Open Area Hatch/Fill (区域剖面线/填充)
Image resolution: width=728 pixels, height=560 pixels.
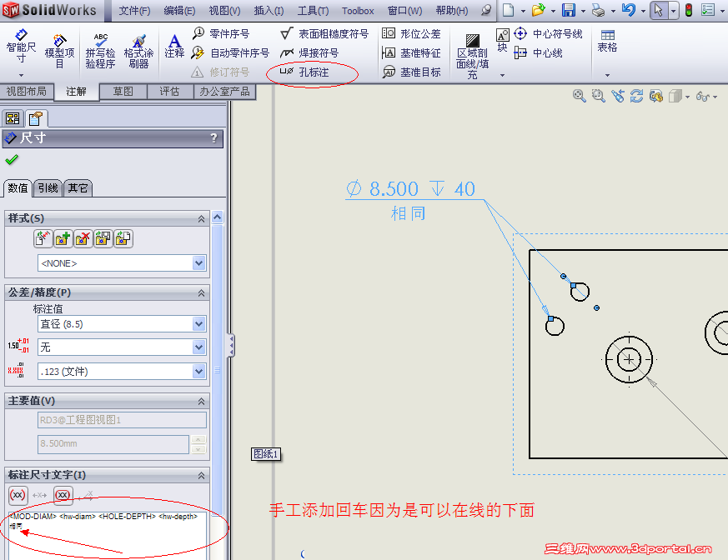click(472, 57)
